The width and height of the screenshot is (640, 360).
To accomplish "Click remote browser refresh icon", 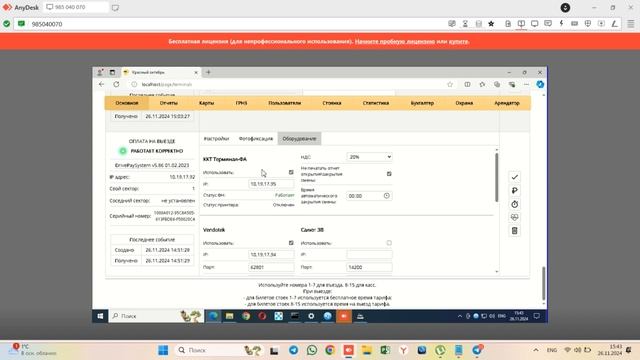I will (116, 84).
